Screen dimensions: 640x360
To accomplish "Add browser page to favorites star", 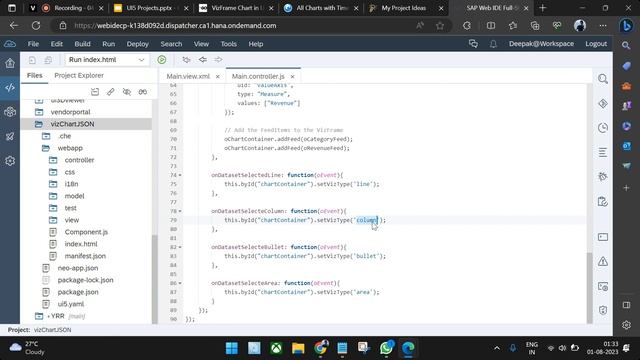I will tap(440, 26).
